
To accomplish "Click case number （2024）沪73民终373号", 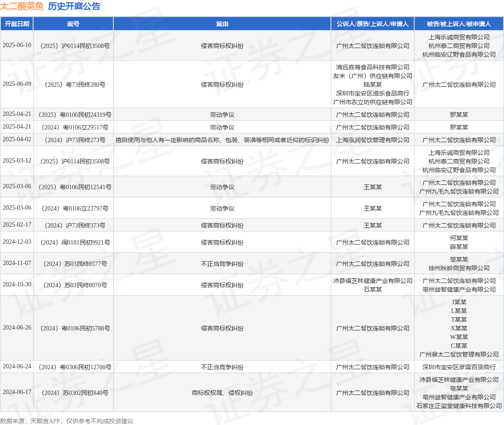I will (75, 225).
